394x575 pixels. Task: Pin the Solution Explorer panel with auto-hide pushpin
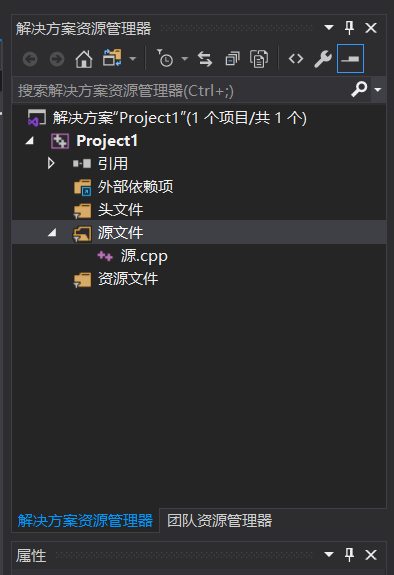(x=350, y=28)
